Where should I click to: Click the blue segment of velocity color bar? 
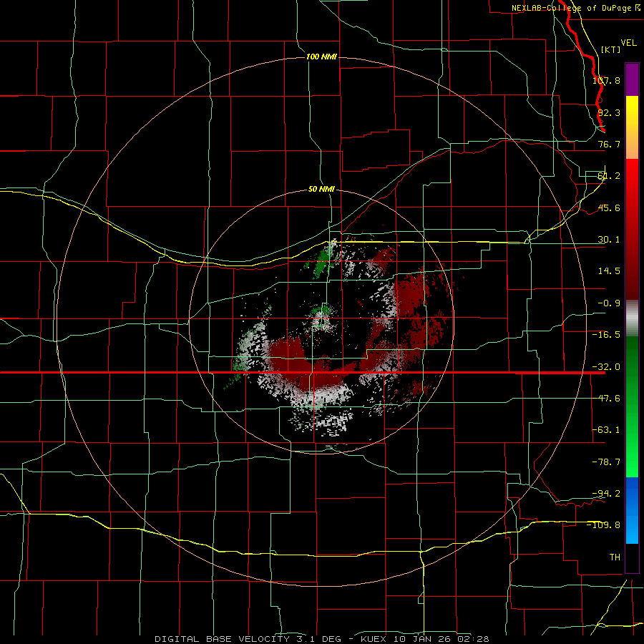(632, 510)
